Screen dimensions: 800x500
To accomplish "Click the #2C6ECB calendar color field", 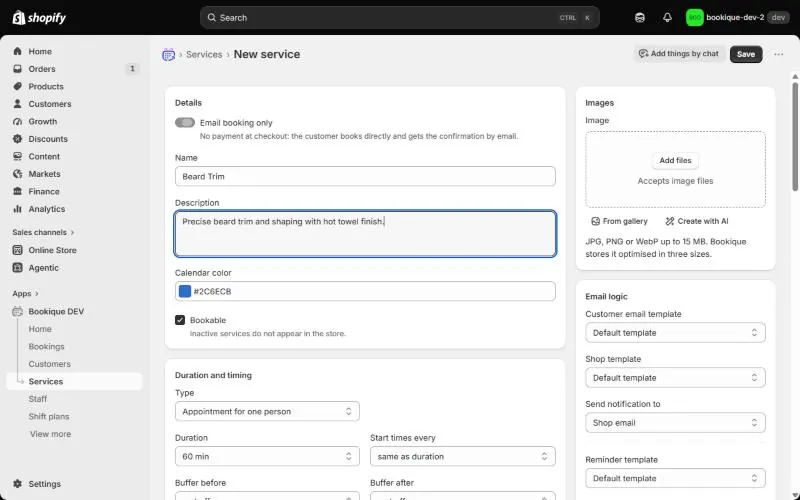I will 365,291.
